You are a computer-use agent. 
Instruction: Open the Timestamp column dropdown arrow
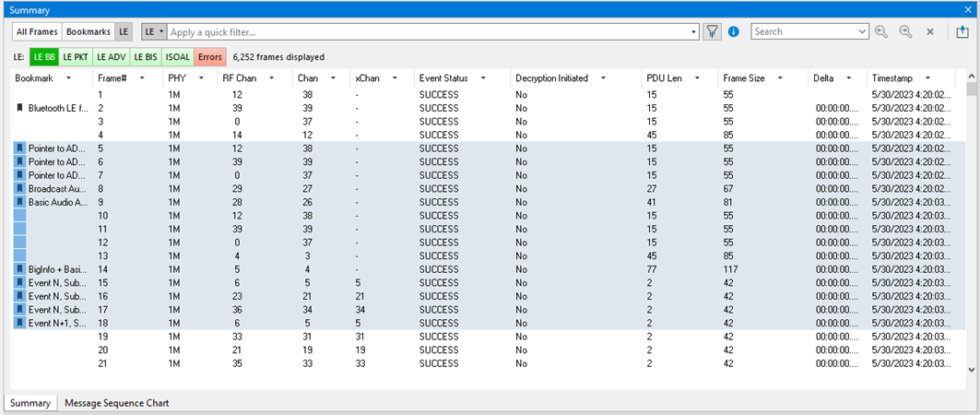[928, 78]
